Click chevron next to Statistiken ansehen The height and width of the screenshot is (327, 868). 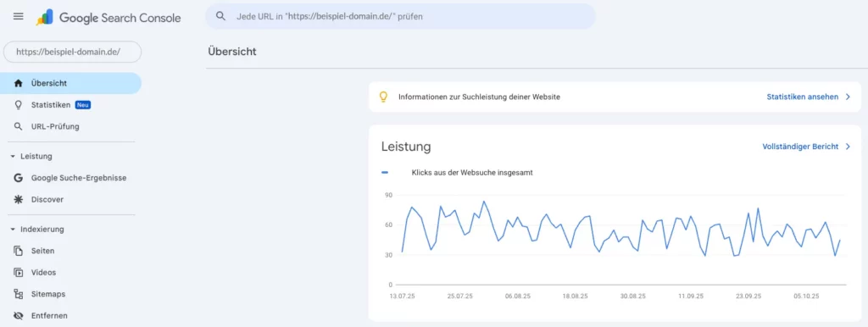[x=848, y=97]
